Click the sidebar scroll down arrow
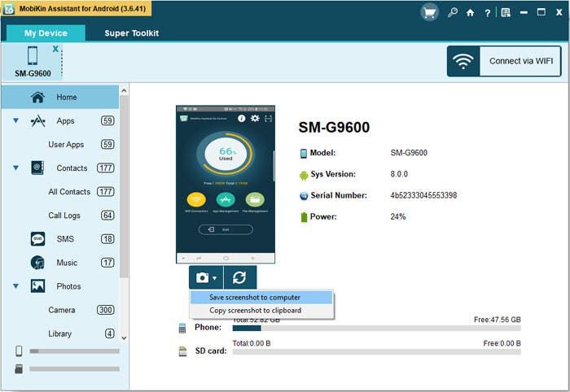Screen dimensions: 570x392 [x=124, y=338]
